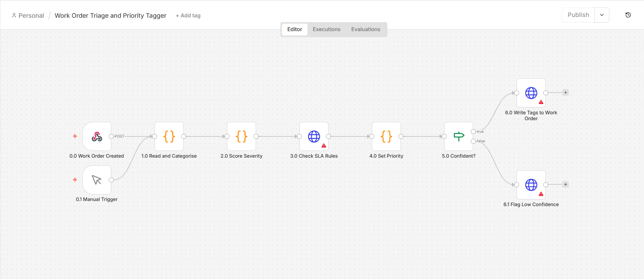Click the '6.0 Write Tags to Work Order' label

(531, 115)
